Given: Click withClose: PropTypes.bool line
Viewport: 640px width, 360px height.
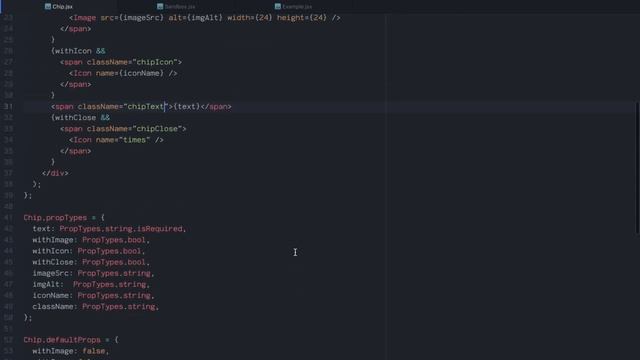Looking at the screenshot, I should pyautogui.click(x=91, y=262).
